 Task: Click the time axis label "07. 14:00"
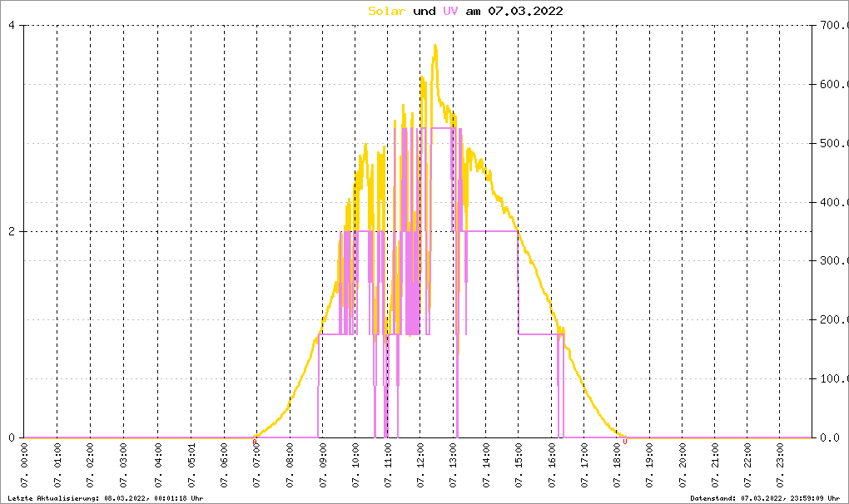click(486, 465)
